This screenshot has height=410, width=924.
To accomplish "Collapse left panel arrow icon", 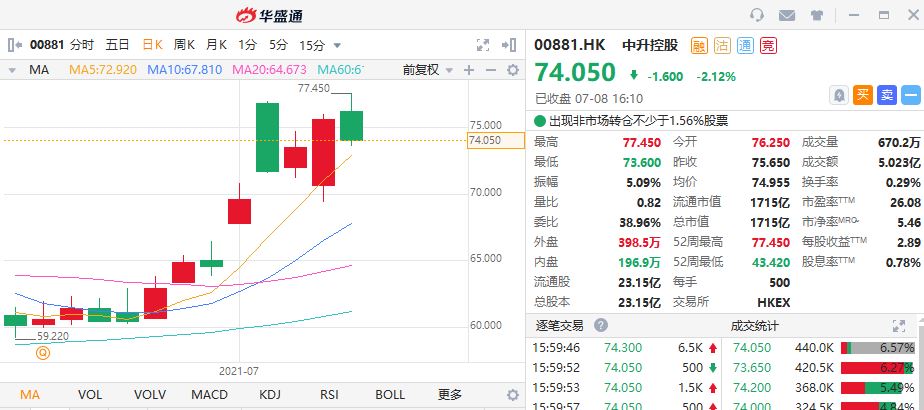I will tap(15, 45).
